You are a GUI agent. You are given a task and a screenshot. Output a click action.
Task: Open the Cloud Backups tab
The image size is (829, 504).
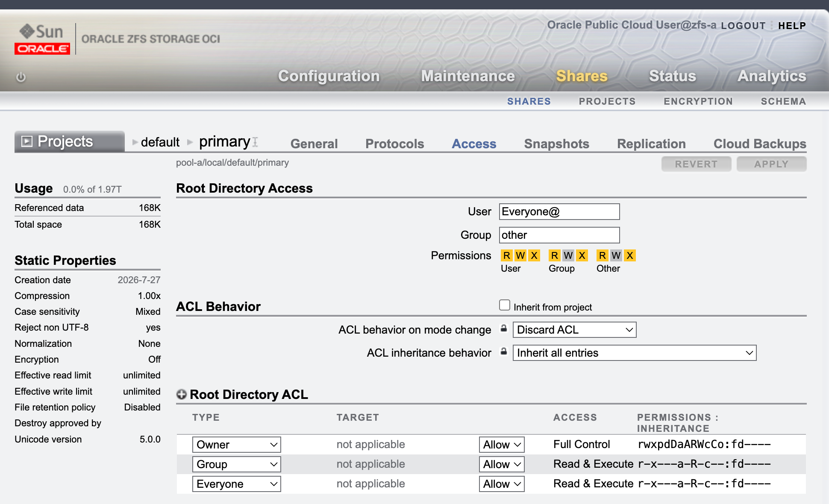point(760,144)
